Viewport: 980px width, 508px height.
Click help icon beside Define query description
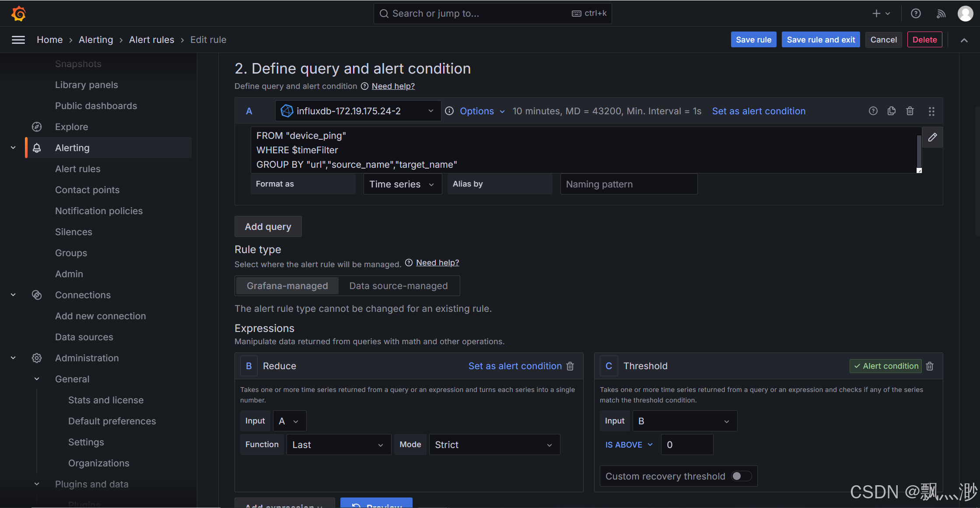coord(364,86)
